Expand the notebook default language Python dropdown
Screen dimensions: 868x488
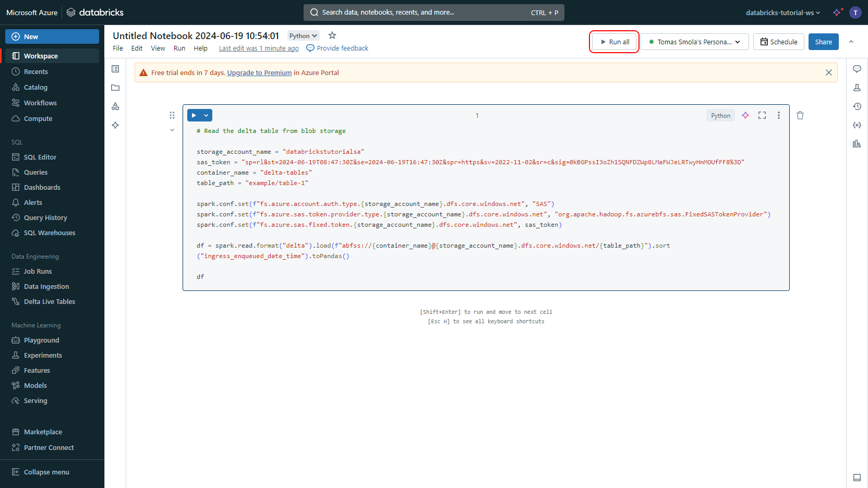click(x=304, y=35)
